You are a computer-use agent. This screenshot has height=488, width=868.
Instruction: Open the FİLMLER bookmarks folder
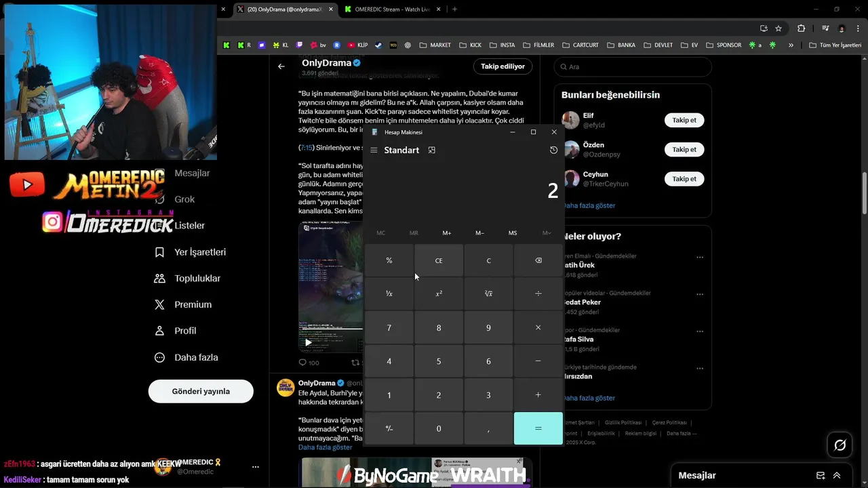point(538,45)
